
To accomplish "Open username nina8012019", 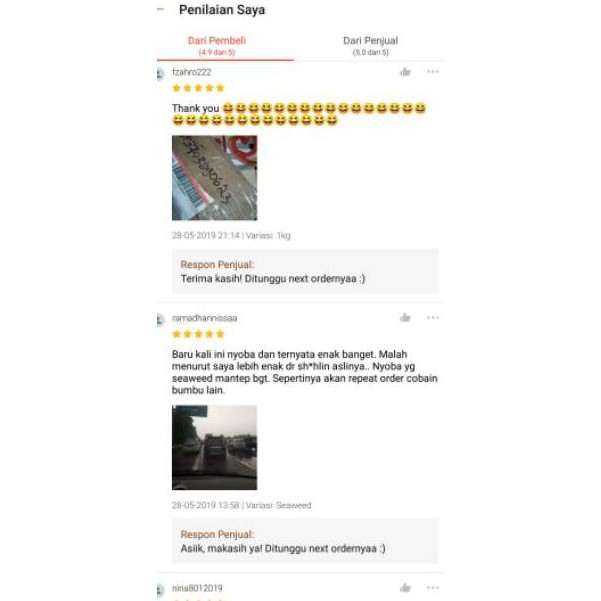I will (x=197, y=588).
